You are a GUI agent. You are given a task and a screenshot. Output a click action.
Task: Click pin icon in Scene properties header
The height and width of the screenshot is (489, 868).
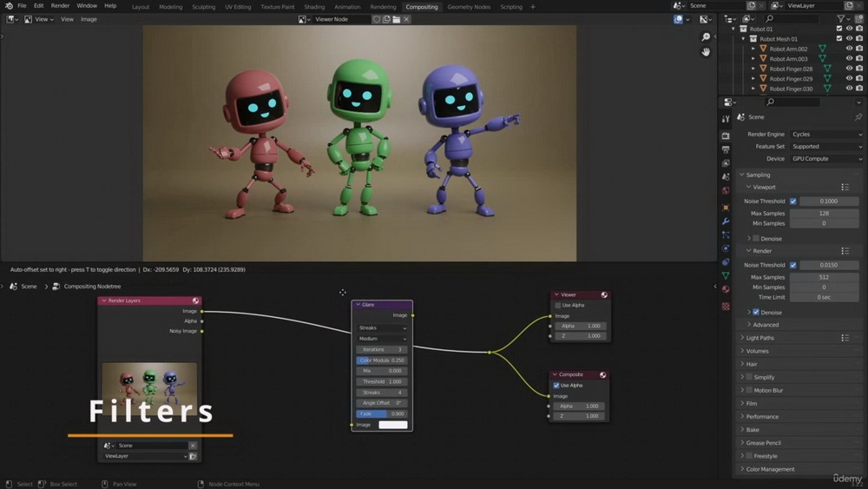coord(858,117)
